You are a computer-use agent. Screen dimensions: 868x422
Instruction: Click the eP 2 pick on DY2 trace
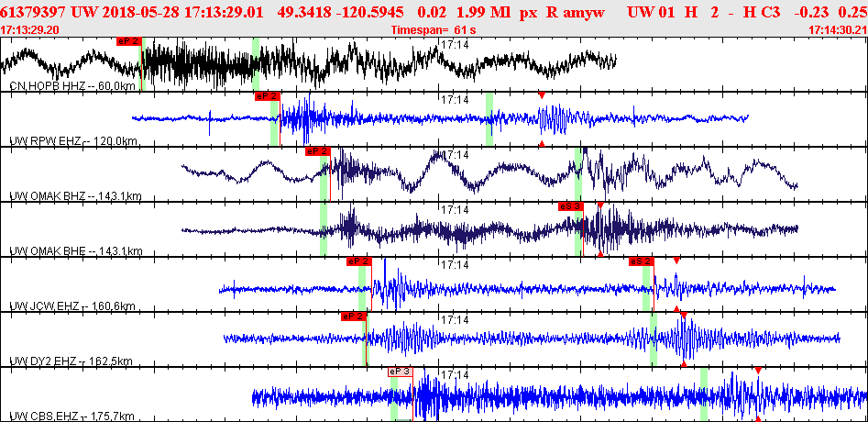pyautogui.click(x=355, y=316)
